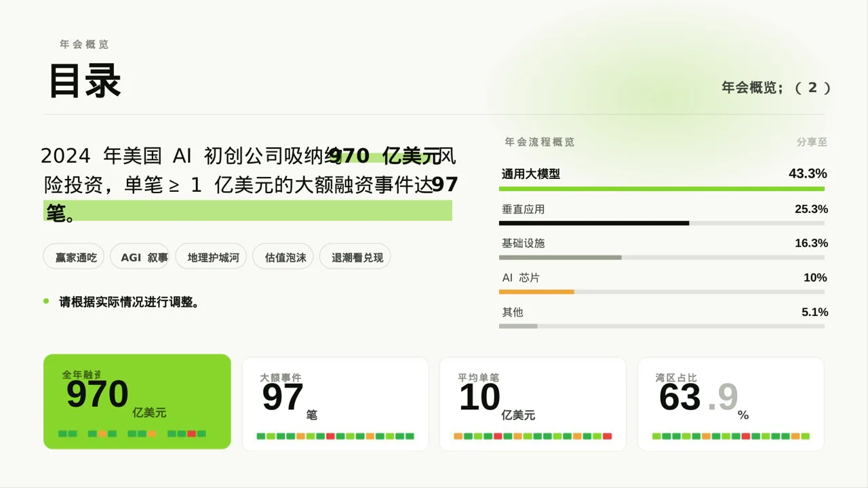Screen dimensions: 868x488
Task: Select the 退潮看兑现 tag chip
Action: pos(355,257)
